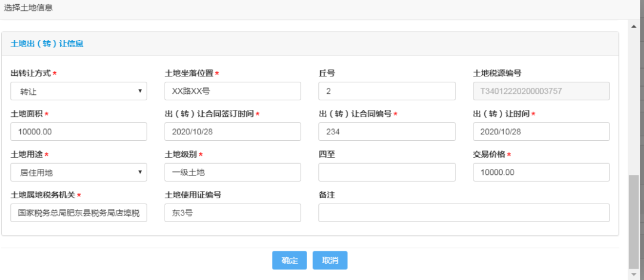Click the 土地级别 field showing 一级土地
This screenshot has width=644, height=280.
[233, 173]
